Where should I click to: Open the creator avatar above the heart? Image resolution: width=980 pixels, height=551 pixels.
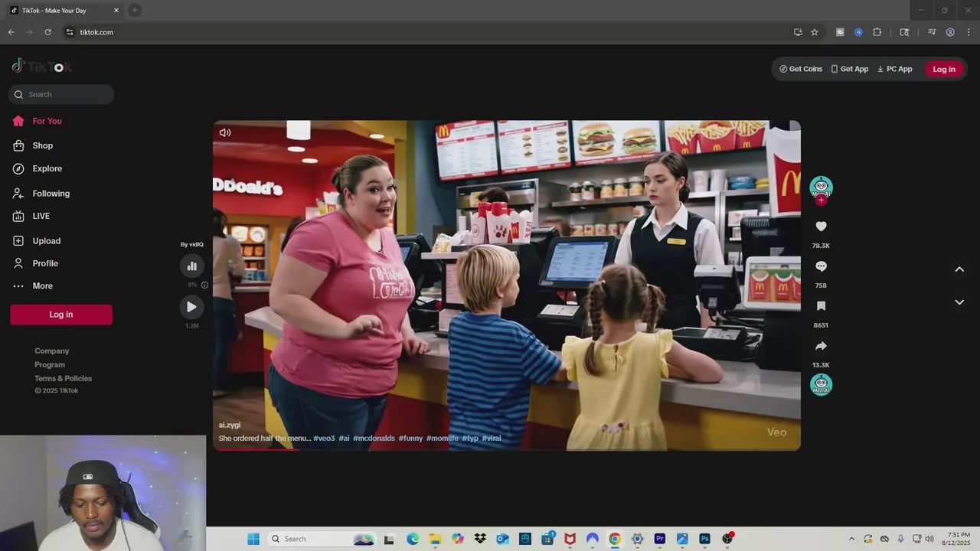(821, 187)
